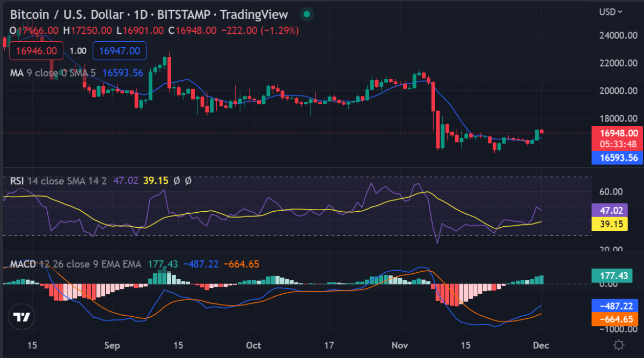Click the 22000.00 price axis label
Image resolution: width=644 pixels, height=358 pixels.
[x=618, y=63]
